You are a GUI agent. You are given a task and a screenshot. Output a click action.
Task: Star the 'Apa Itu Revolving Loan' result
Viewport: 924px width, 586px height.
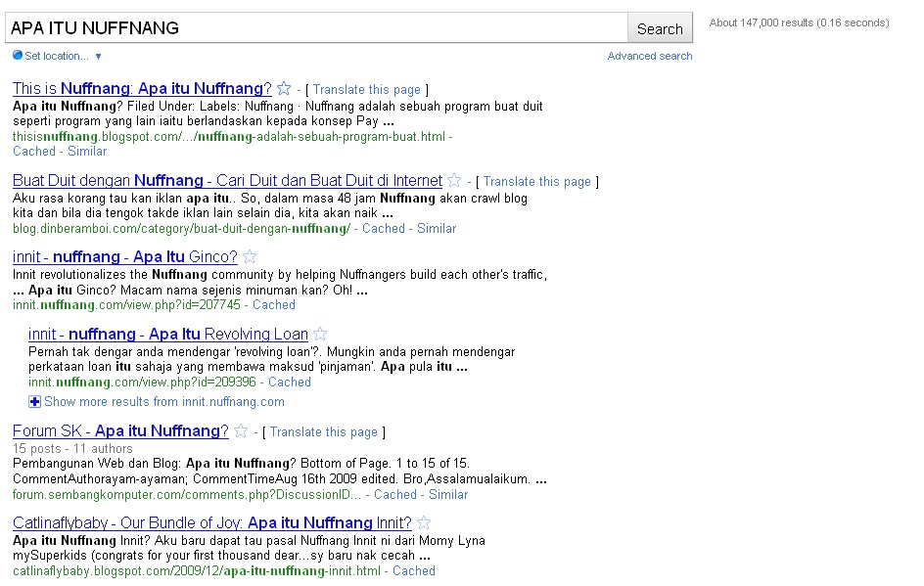pyautogui.click(x=320, y=334)
